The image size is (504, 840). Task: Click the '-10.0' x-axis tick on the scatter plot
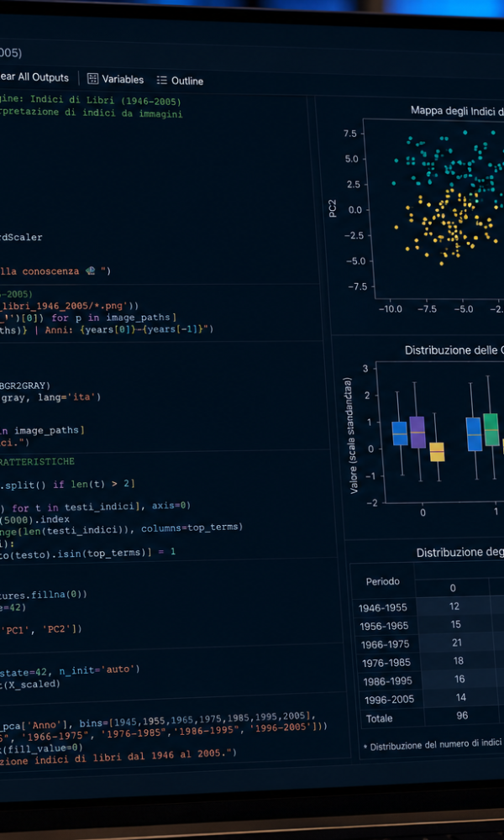(x=391, y=310)
